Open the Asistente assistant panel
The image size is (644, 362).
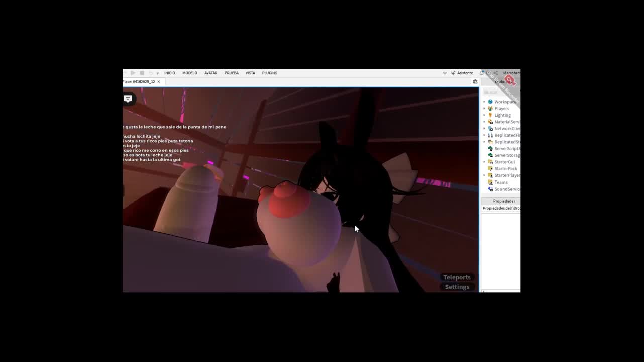462,73
